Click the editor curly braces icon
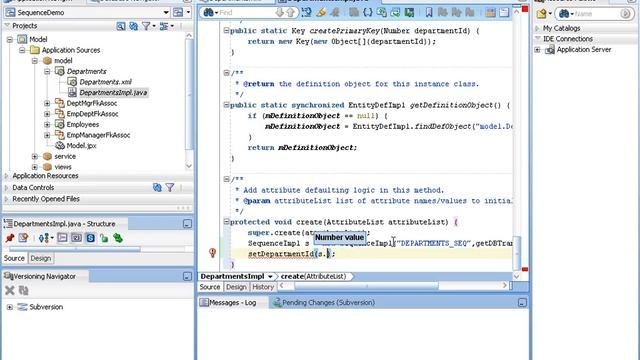This screenshot has height=360, width=640. (x=368, y=13)
